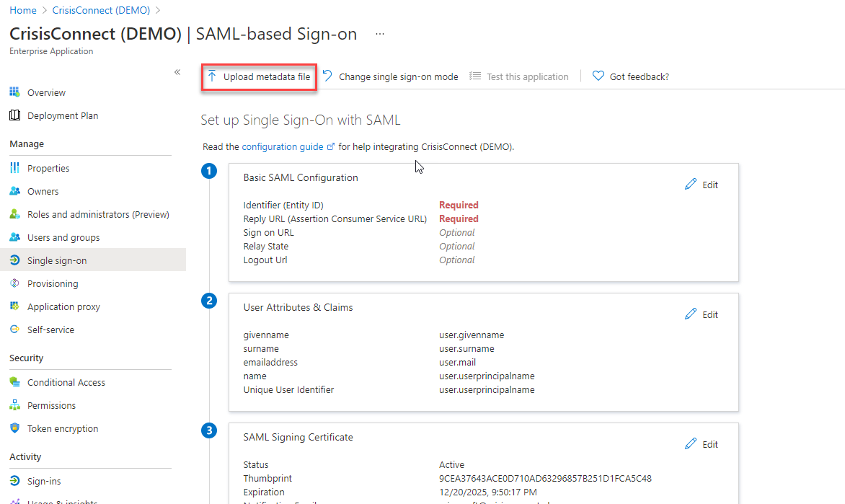Click the Permissions hierarchy icon
Viewport: 845px width, 504px height.
click(x=14, y=405)
